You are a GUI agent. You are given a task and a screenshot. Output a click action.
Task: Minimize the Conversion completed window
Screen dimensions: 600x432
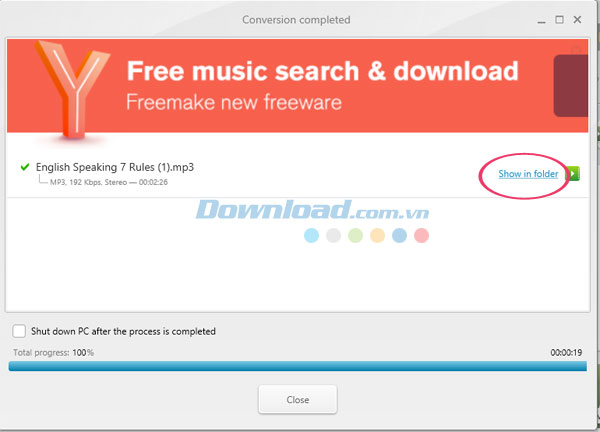tap(541, 21)
